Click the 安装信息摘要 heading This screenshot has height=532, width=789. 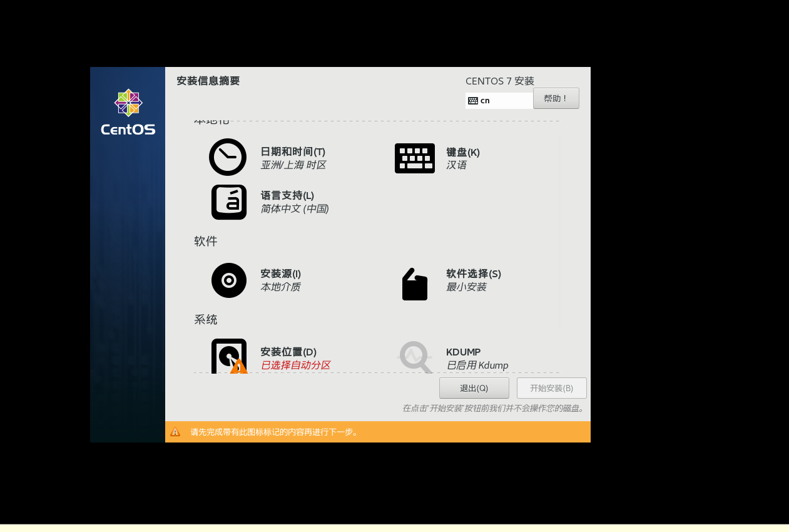click(208, 81)
